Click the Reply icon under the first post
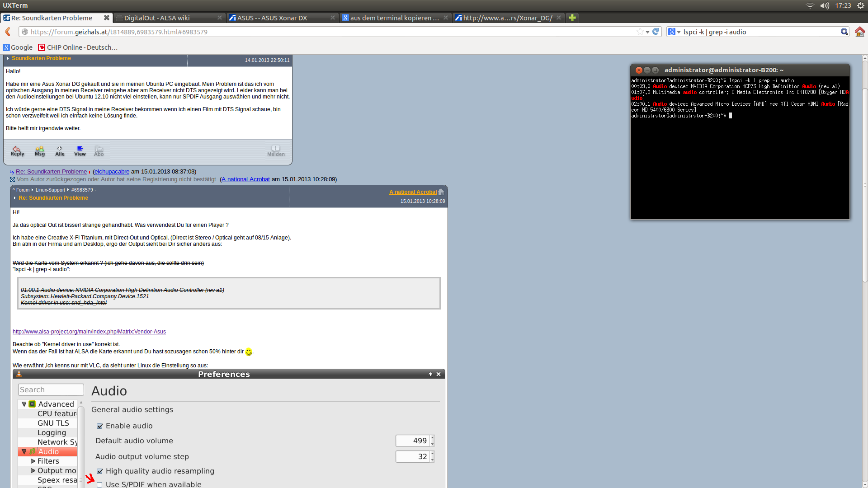 click(x=17, y=151)
